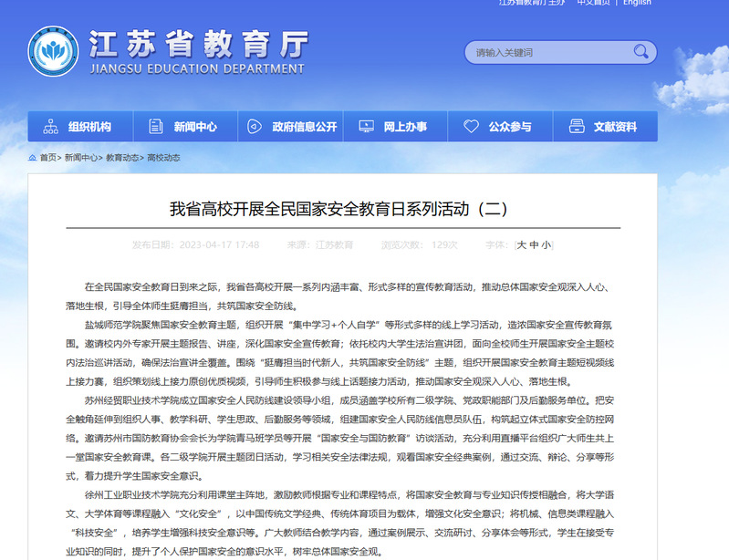Click the 文献资料 archive box icon
Screen dimensions: 729x560
pyautogui.click(x=576, y=127)
